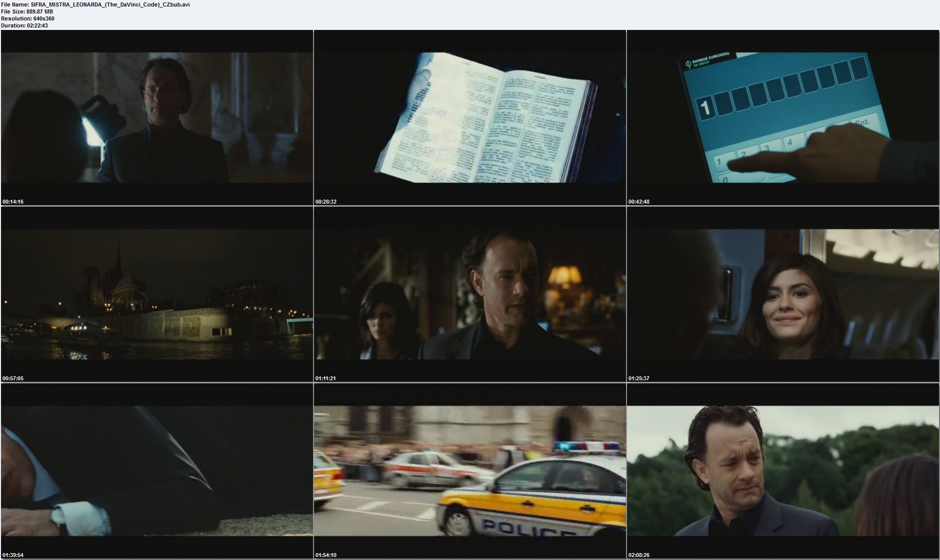
Task: Open the thumbnail at timestamp 02:08:26
Action: (x=783, y=471)
